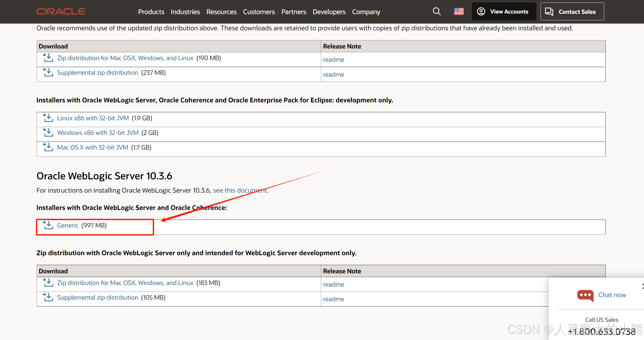Open the Industries menu
Screen dimensions: 644x340
(x=185, y=12)
